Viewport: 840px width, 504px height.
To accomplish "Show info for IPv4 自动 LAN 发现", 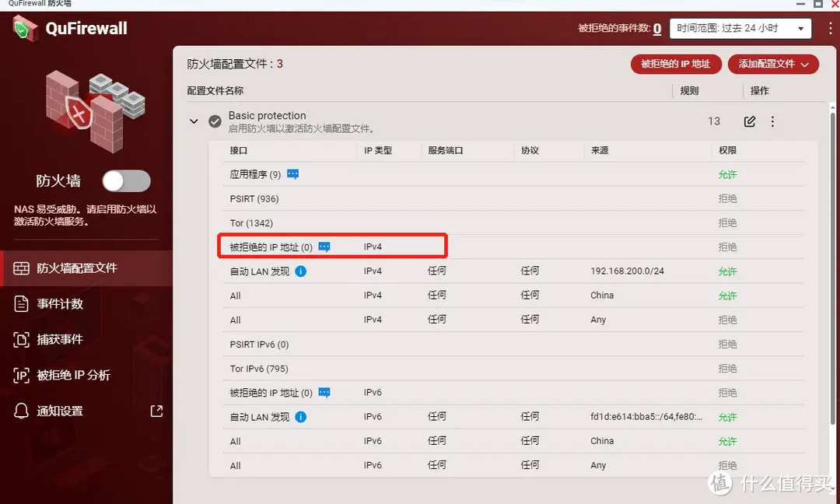I will pos(301,271).
